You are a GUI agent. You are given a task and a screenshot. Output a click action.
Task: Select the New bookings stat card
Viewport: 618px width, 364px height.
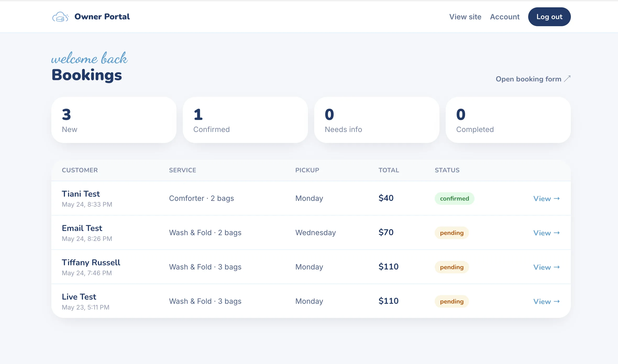[x=114, y=120]
